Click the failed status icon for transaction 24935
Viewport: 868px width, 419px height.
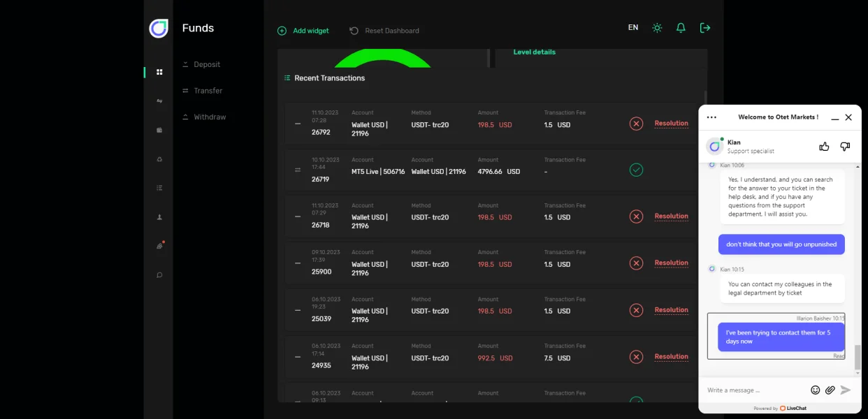coord(636,357)
